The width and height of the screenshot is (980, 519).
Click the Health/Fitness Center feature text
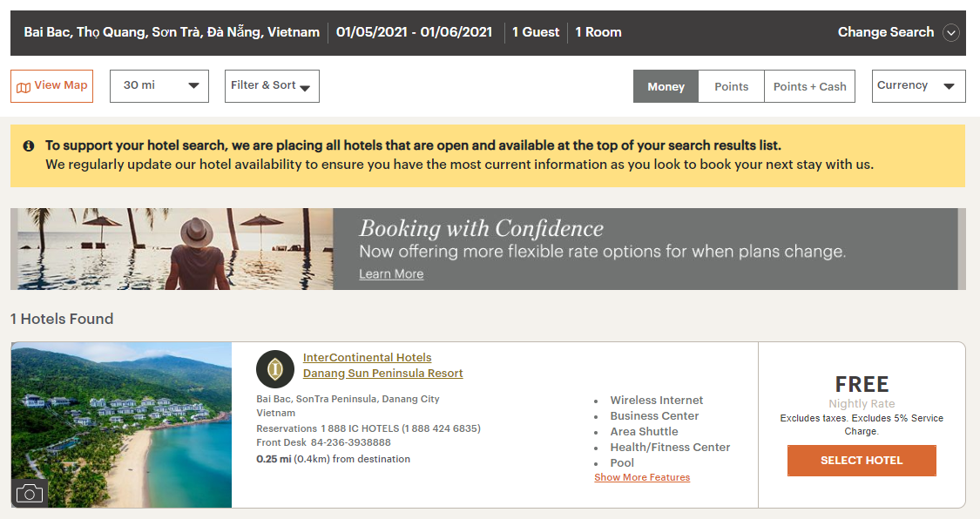tap(670, 448)
